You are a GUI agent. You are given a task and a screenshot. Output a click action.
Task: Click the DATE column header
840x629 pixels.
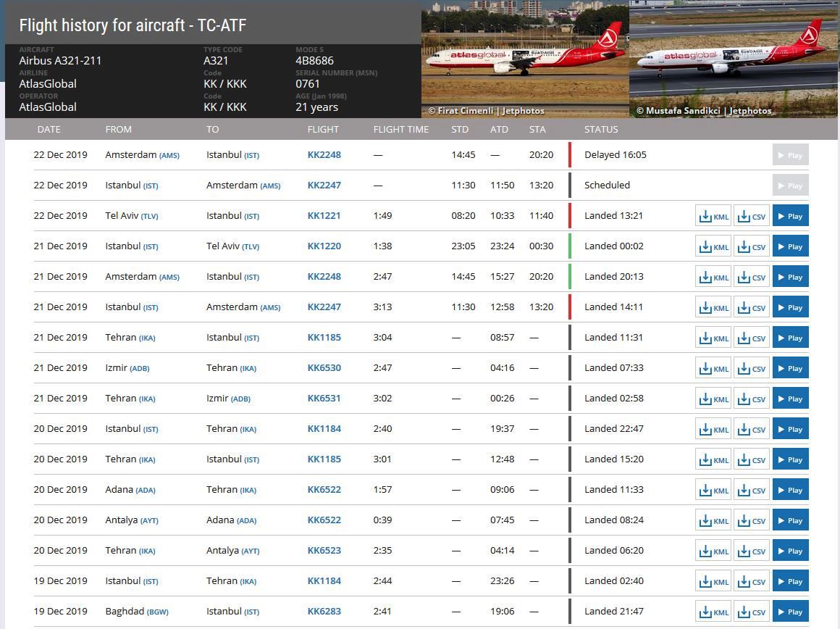pyautogui.click(x=49, y=130)
